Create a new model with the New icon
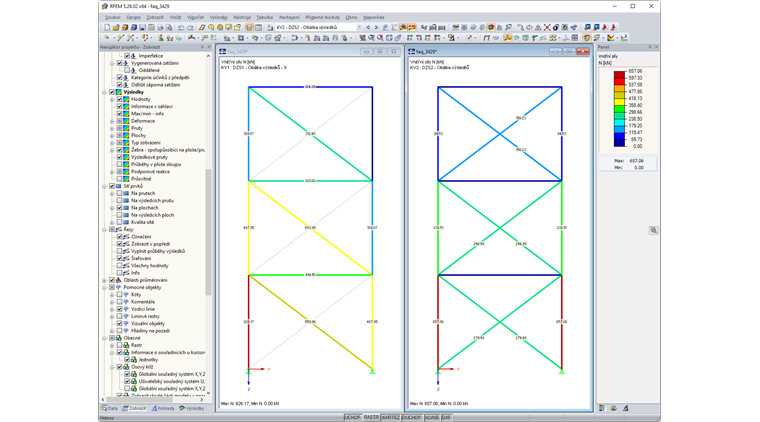Screen dimensions: 760x422 coord(107,28)
